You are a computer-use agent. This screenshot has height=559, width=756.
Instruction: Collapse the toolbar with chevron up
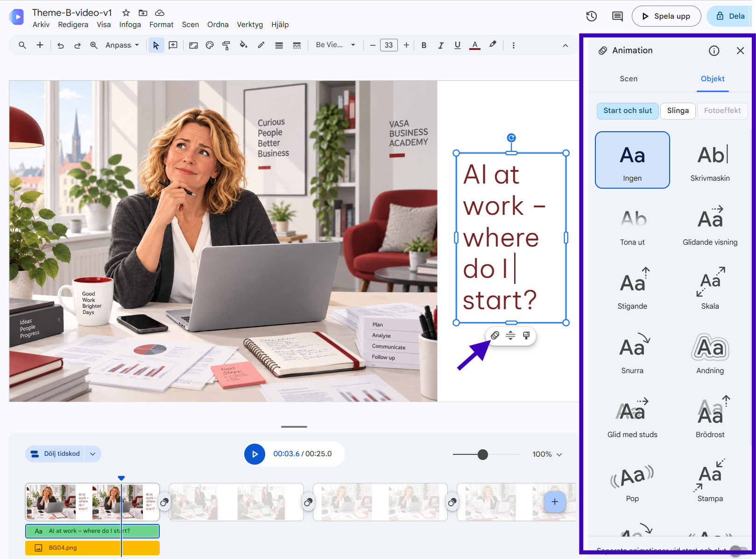565,45
